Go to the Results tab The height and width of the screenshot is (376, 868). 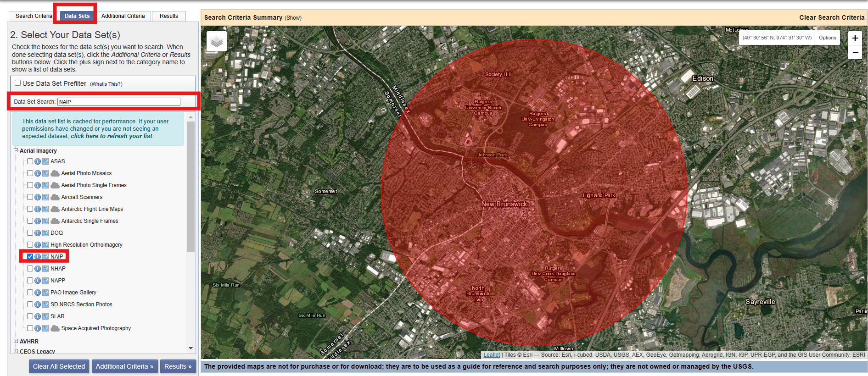[x=169, y=16]
